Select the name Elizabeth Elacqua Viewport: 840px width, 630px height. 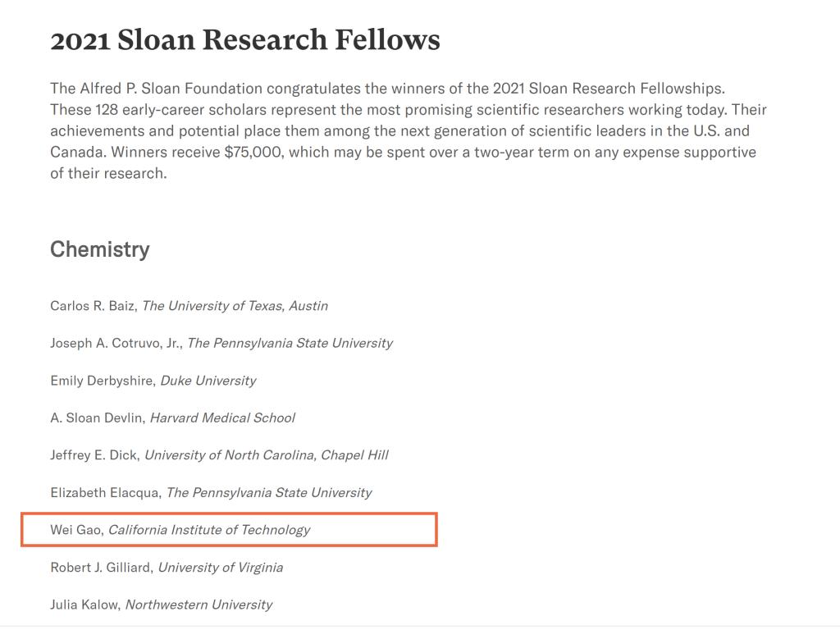(x=105, y=493)
